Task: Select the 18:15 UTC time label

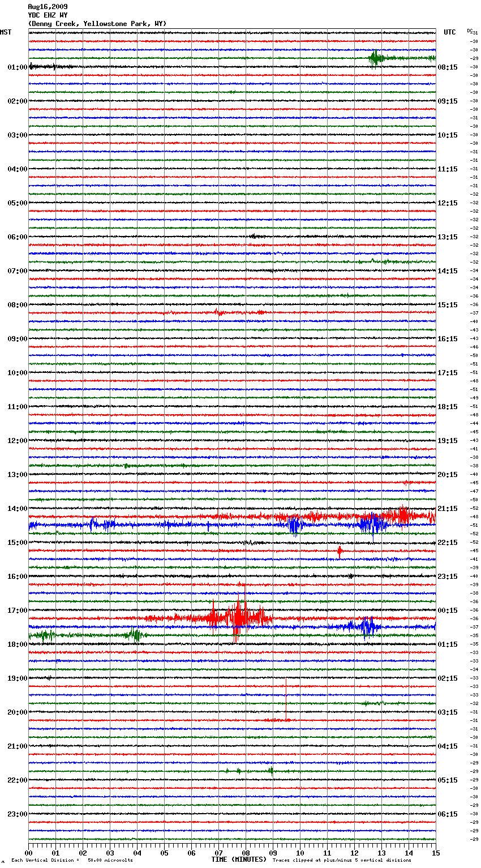Action: point(448,407)
